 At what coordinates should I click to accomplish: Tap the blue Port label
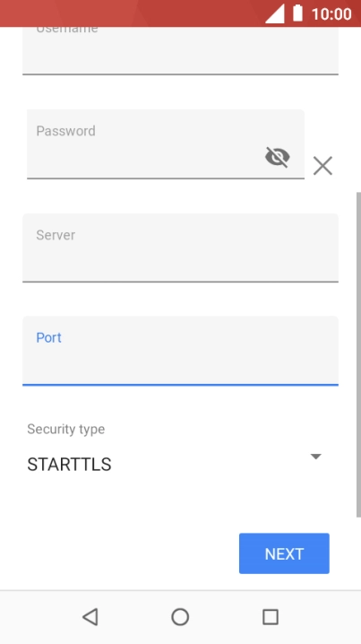(x=48, y=337)
